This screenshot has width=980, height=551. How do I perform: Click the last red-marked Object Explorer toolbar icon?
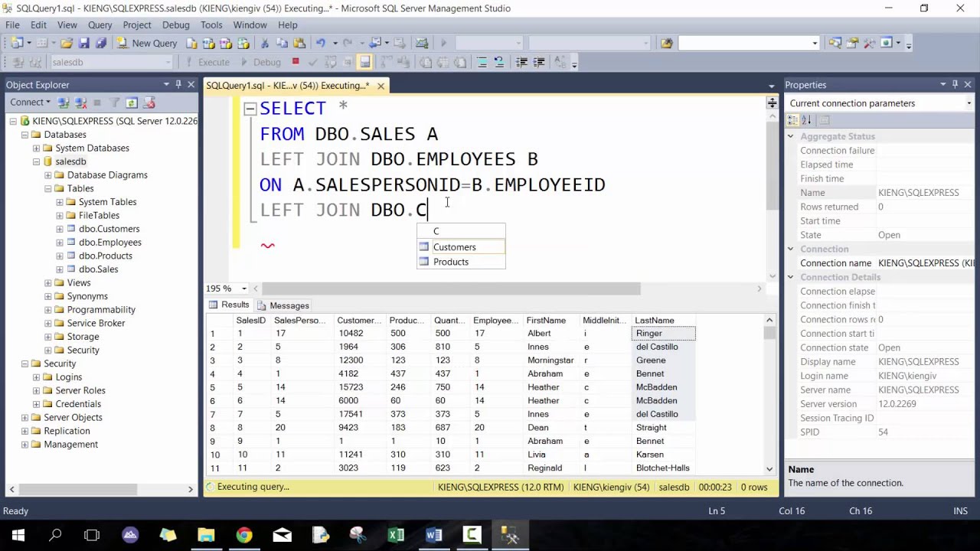[149, 103]
